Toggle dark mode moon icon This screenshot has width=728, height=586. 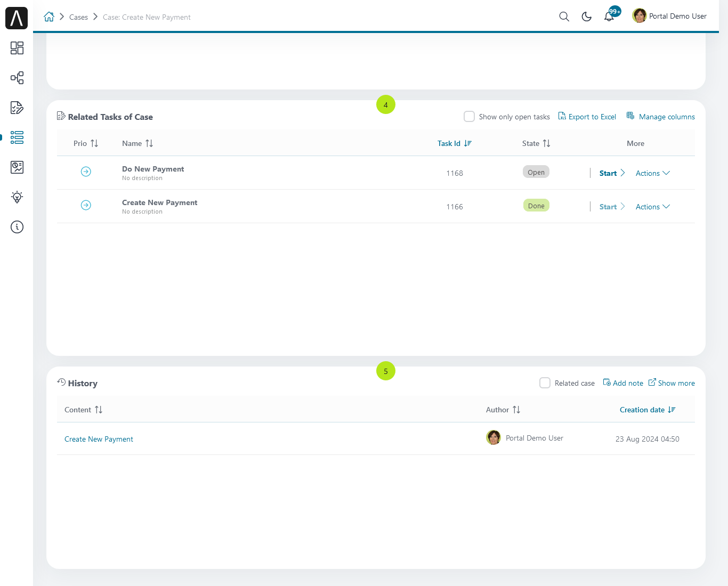point(587,17)
